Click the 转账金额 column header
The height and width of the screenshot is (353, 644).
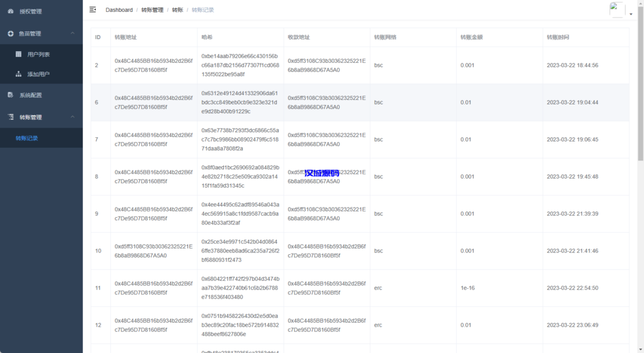(471, 38)
